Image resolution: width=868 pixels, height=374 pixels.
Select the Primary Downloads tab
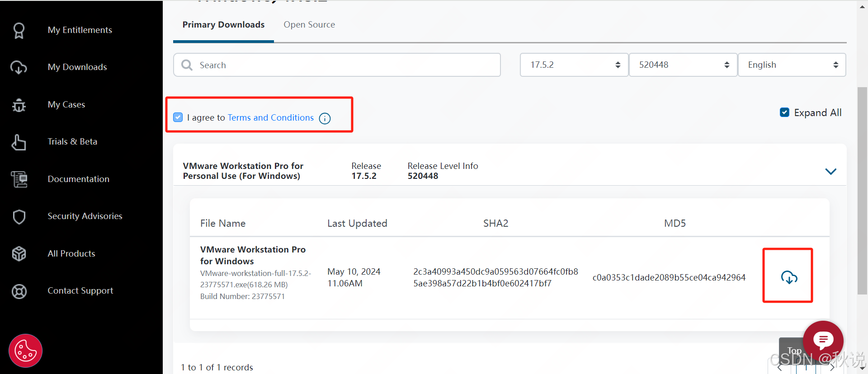(223, 25)
